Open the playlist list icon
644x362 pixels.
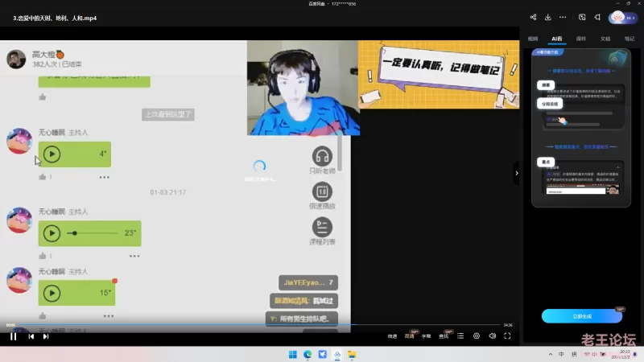(x=460, y=336)
